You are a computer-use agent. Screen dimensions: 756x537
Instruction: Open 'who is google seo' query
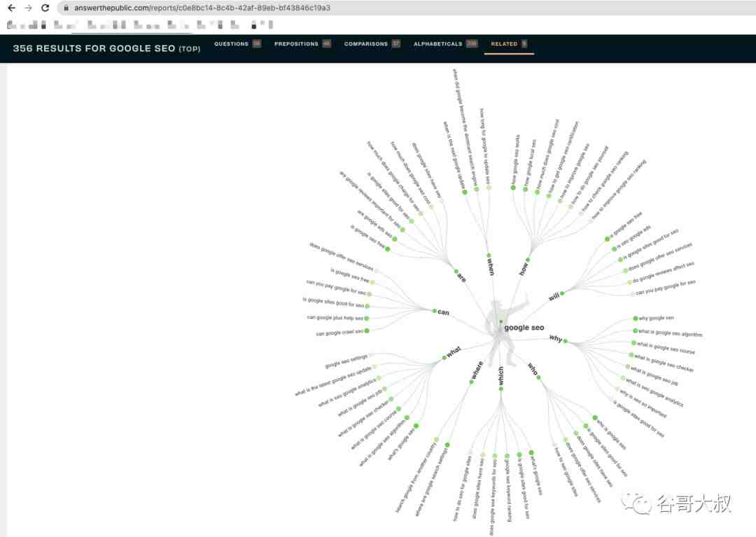tap(611, 434)
